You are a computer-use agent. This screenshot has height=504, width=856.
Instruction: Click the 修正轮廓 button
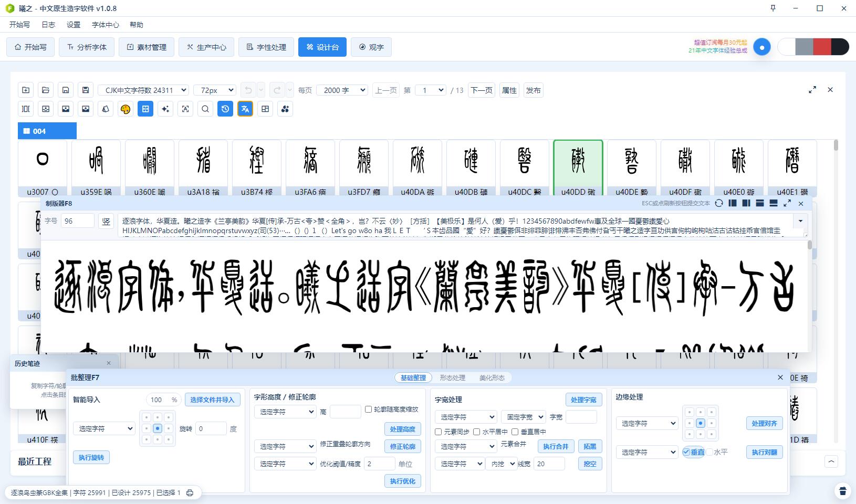click(403, 446)
